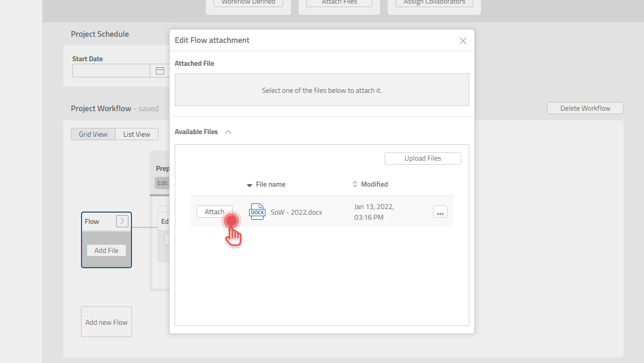Delete the workflow
The image size is (644, 363).
coord(585,108)
